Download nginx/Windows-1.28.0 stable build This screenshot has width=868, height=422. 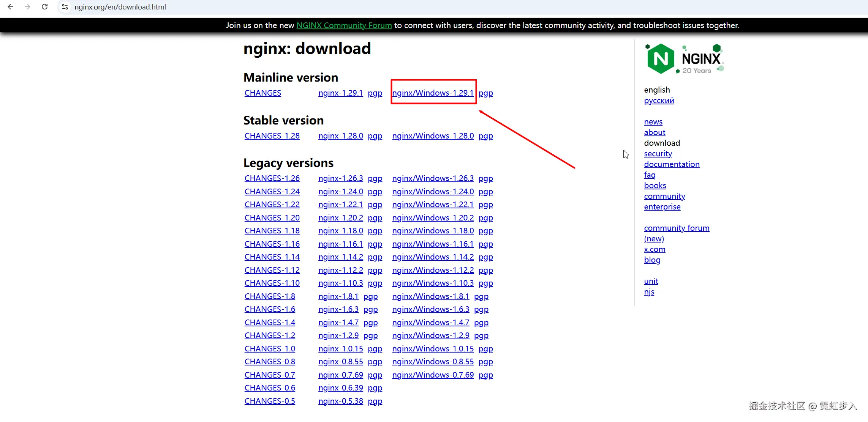tap(433, 136)
